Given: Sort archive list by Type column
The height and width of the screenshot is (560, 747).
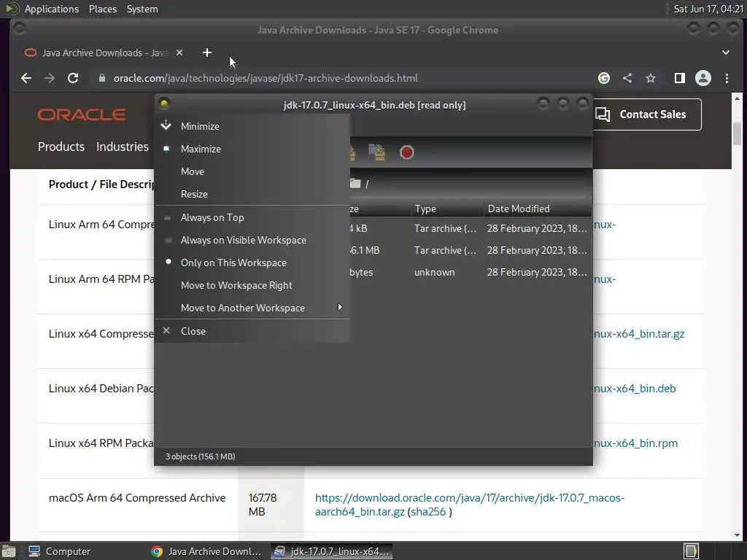Looking at the screenshot, I should pyautogui.click(x=447, y=209).
